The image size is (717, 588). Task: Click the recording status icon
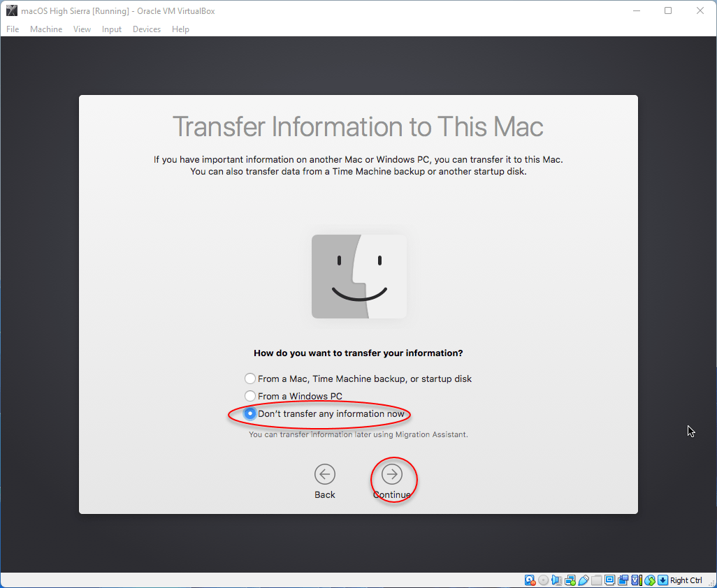click(x=623, y=580)
